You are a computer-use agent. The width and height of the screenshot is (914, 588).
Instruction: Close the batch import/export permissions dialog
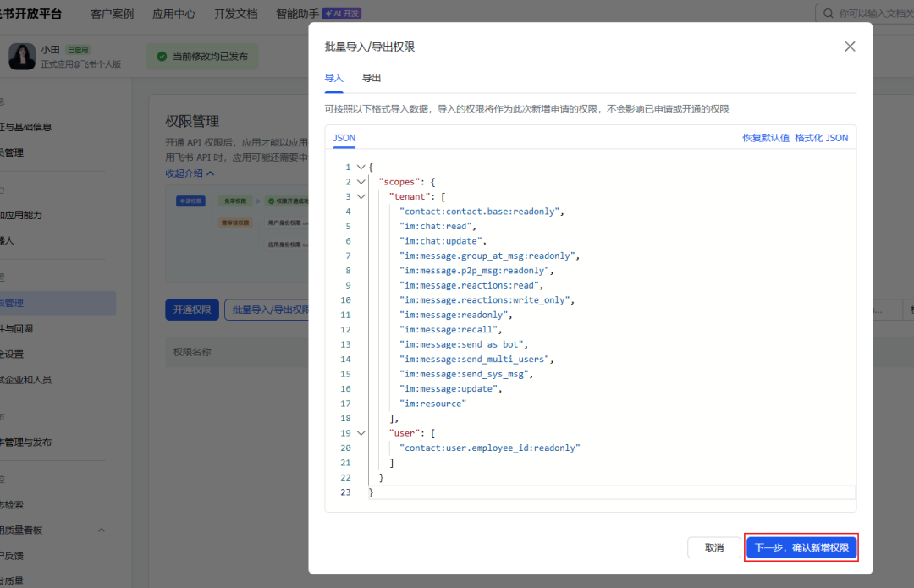[x=850, y=47]
